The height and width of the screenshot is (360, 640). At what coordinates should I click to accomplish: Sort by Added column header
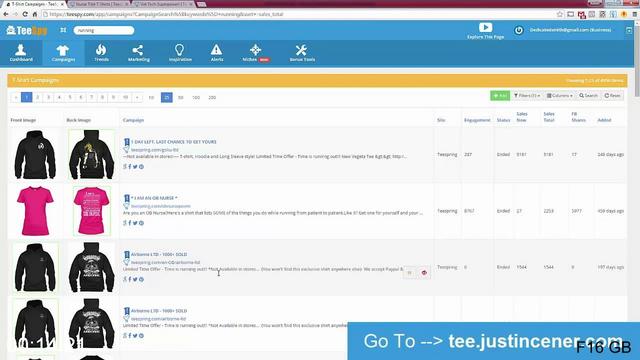coord(604,120)
